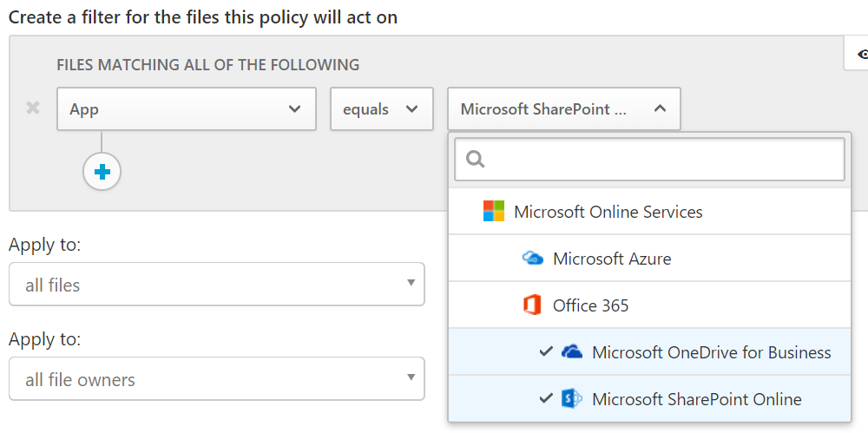Open the equals operator dropdown
The width and height of the screenshot is (868, 433).
pos(381,109)
